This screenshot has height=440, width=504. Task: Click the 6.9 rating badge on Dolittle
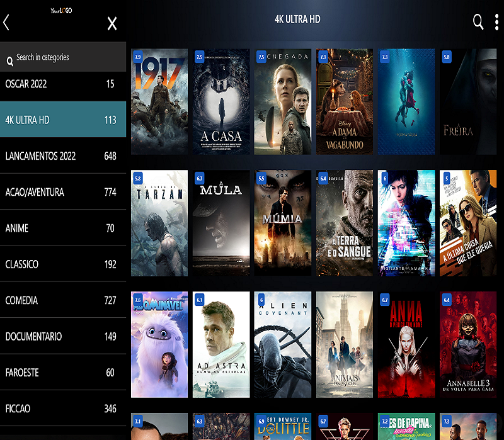[261, 421]
